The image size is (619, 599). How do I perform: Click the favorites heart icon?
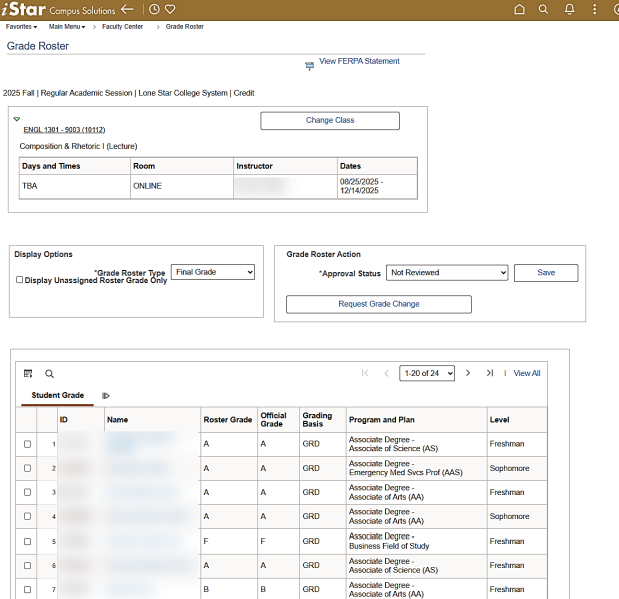(170, 9)
